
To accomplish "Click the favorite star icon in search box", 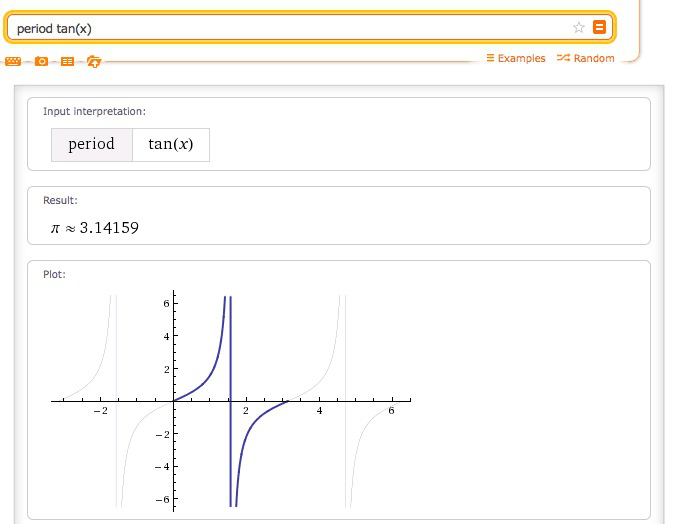I will (579, 28).
